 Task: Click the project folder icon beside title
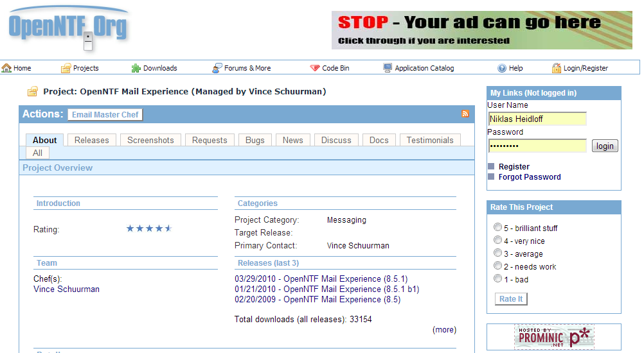click(33, 91)
